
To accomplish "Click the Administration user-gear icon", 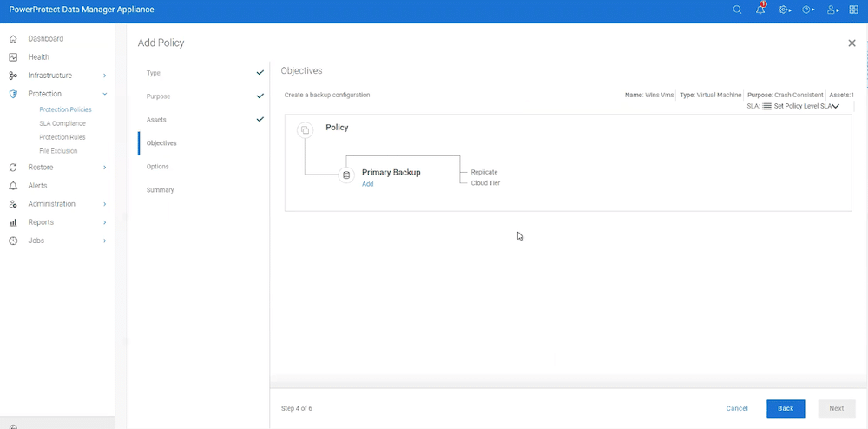I will 13,204.
